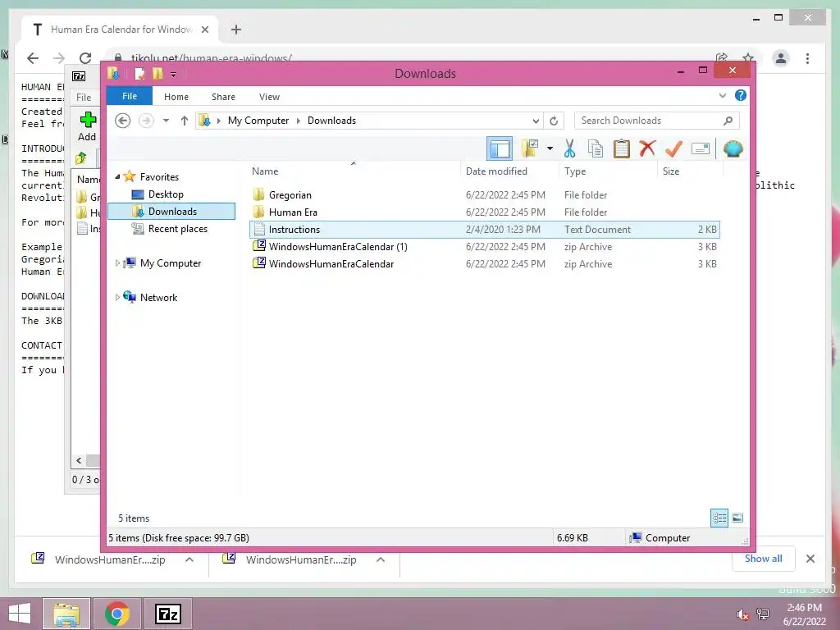Switch to Details view button
The image size is (840, 630).
[719, 518]
